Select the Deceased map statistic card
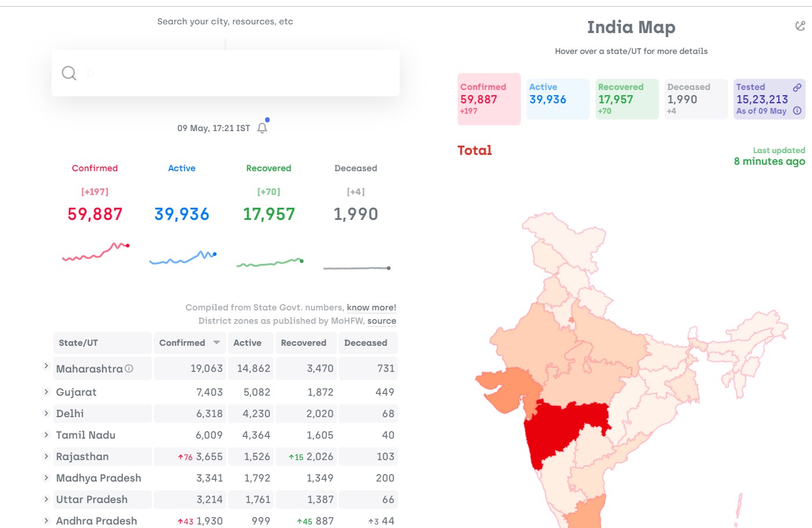 click(x=696, y=99)
